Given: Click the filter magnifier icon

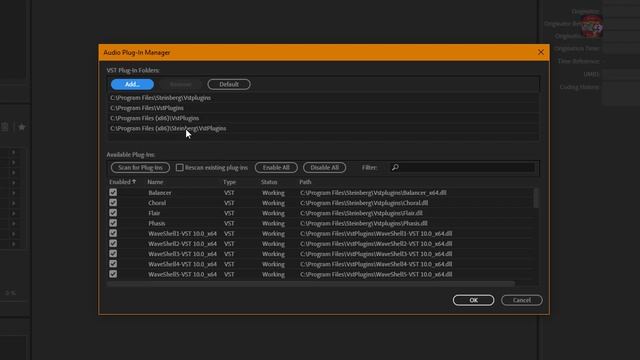Looking at the screenshot, I should pyautogui.click(x=395, y=167).
